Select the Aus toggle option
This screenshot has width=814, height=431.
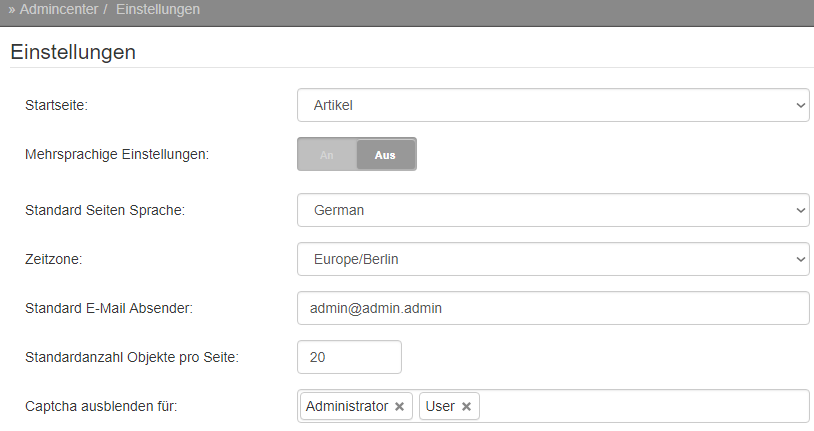(385, 155)
